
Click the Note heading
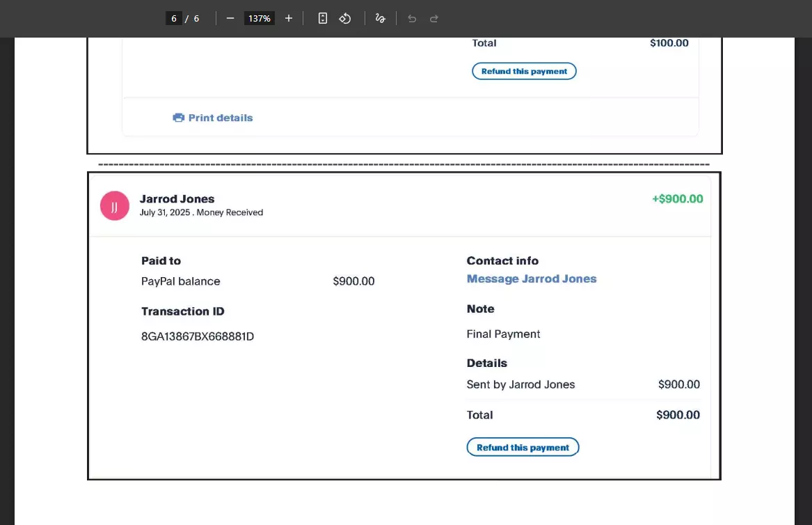[x=481, y=309]
